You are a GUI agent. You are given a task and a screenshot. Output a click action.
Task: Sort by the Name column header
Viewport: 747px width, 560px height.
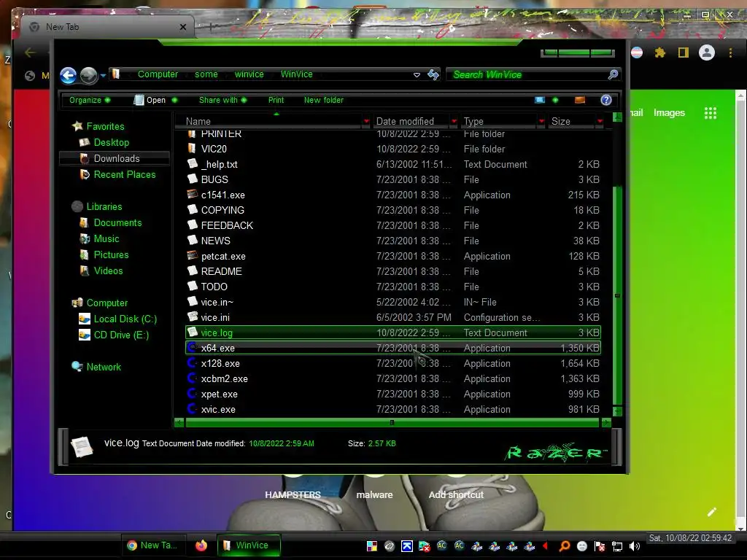point(198,122)
